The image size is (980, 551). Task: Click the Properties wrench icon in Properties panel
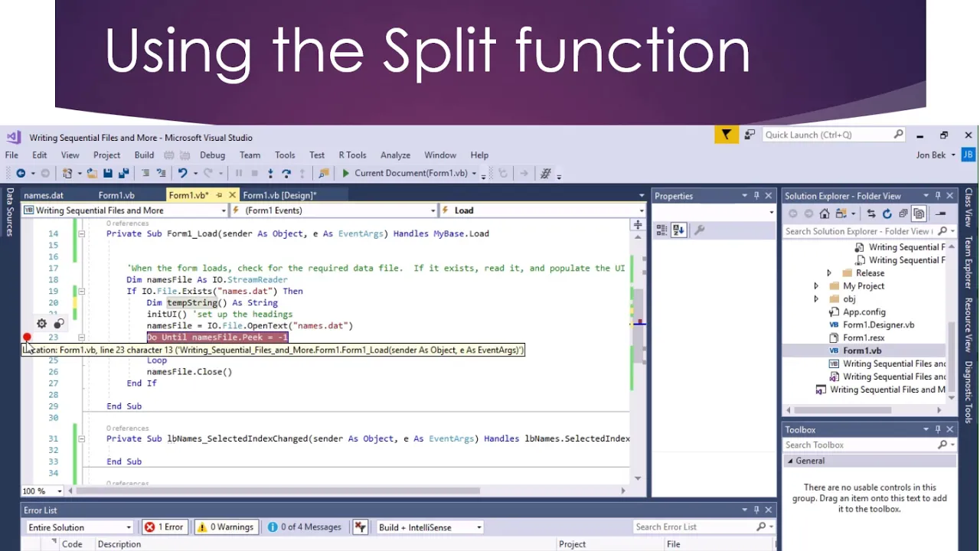tap(699, 230)
